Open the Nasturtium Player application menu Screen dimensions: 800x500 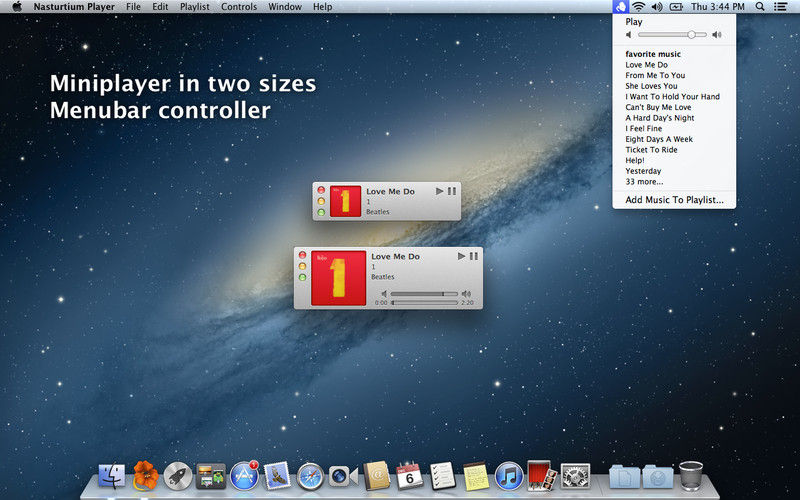pyautogui.click(x=74, y=7)
